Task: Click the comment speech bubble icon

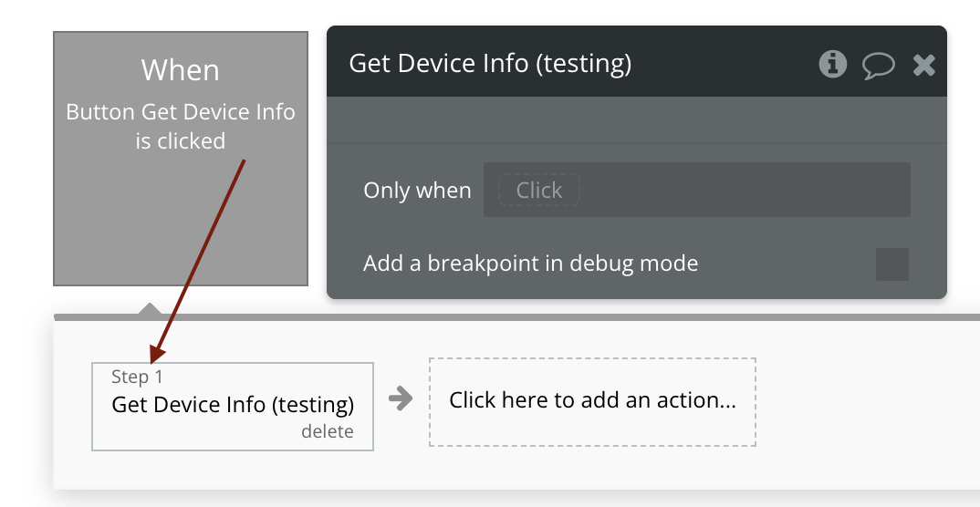Action: [x=878, y=65]
